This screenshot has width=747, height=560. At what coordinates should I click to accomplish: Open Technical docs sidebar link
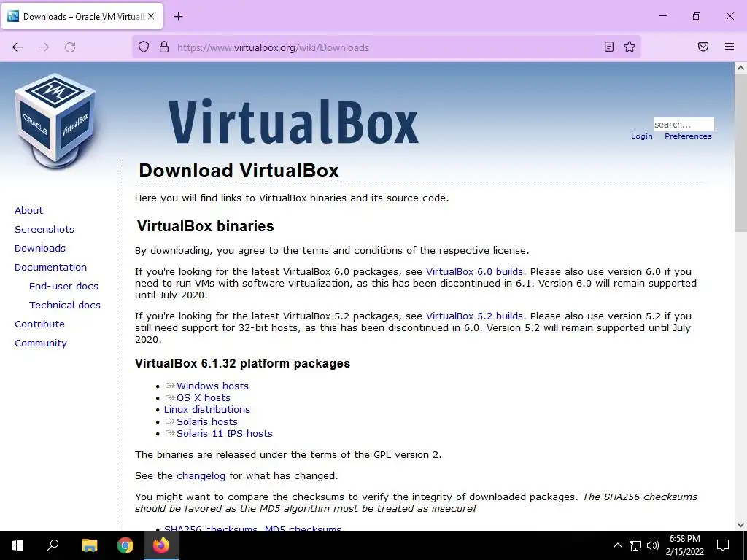point(65,306)
